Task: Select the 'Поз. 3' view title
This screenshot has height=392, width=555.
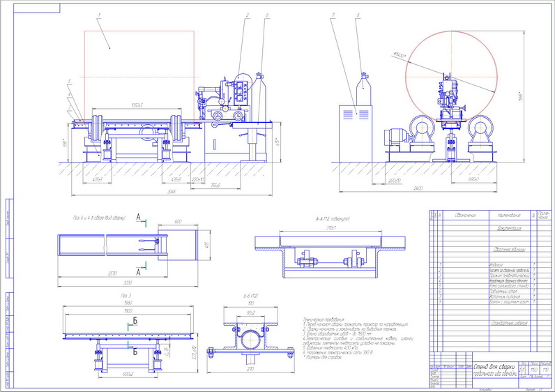Action: click(x=126, y=295)
